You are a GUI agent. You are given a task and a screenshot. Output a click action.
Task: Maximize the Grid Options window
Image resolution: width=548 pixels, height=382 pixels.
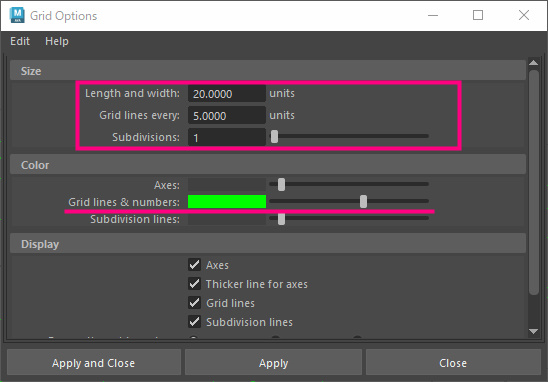pos(478,15)
